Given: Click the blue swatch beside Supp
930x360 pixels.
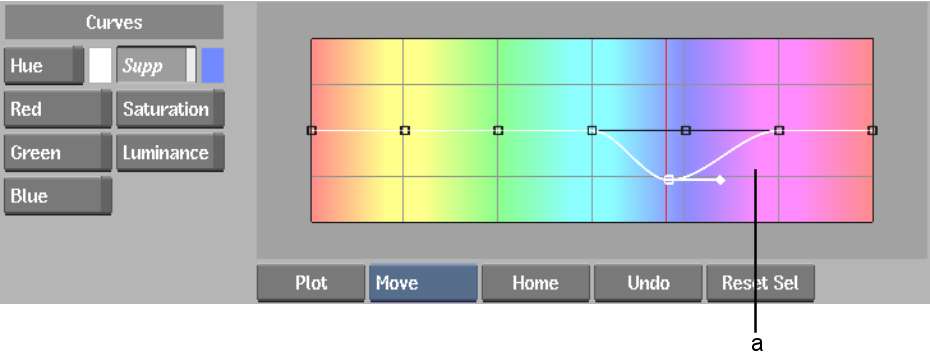Looking at the screenshot, I should click(213, 65).
